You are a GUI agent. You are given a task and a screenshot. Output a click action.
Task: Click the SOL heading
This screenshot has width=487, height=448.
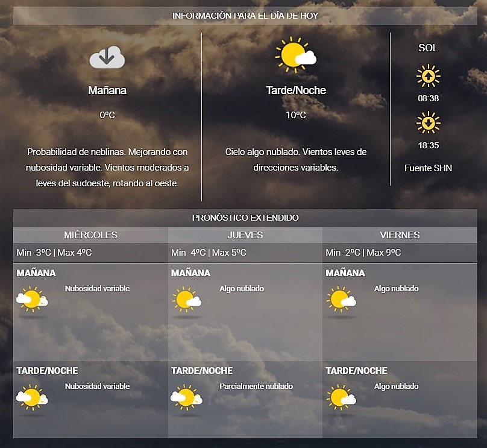pos(429,48)
